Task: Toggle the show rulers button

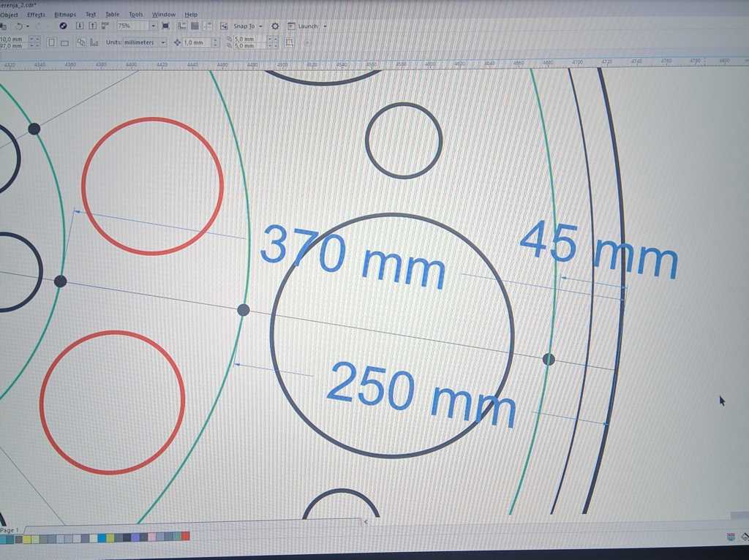Action: tap(181, 26)
